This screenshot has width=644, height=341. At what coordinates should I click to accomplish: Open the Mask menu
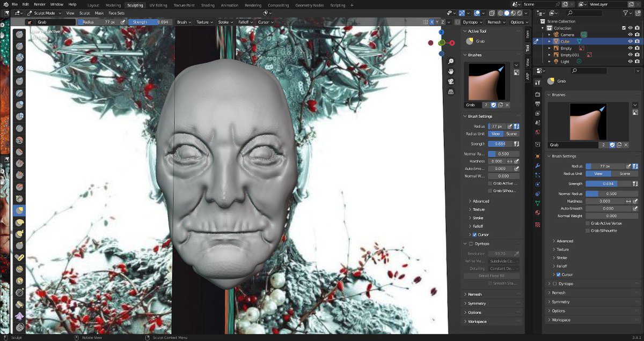pyautogui.click(x=99, y=13)
